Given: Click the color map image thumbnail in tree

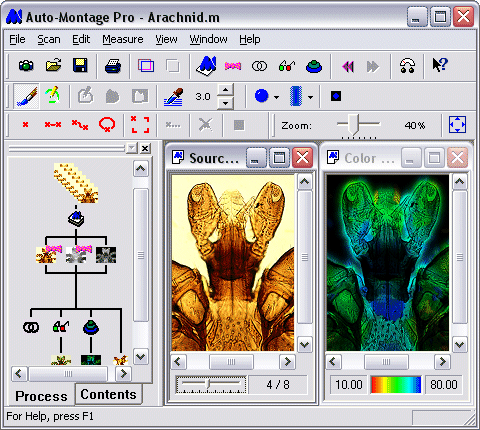Looking at the screenshot, I should [91, 360].
